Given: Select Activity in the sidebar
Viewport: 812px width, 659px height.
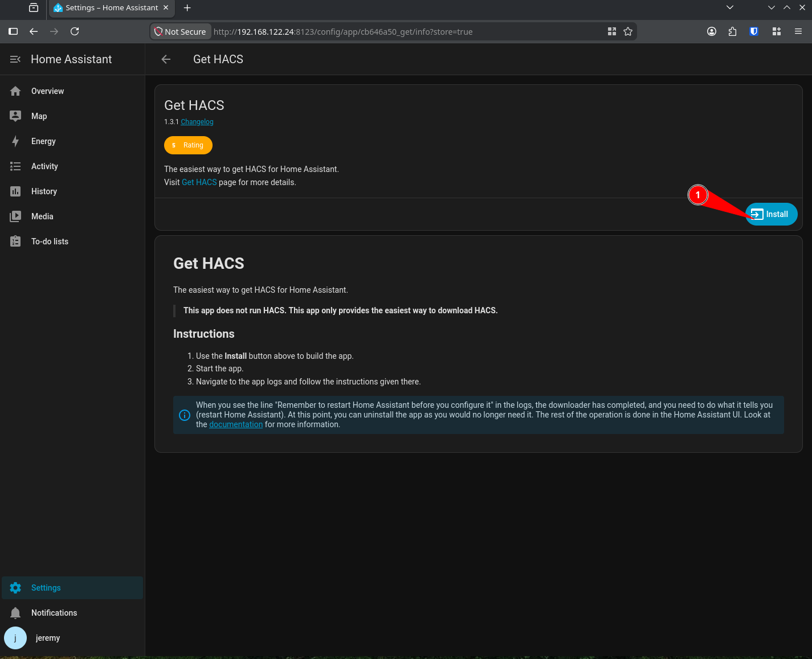Looking at the screenshot, I should 72,166.
